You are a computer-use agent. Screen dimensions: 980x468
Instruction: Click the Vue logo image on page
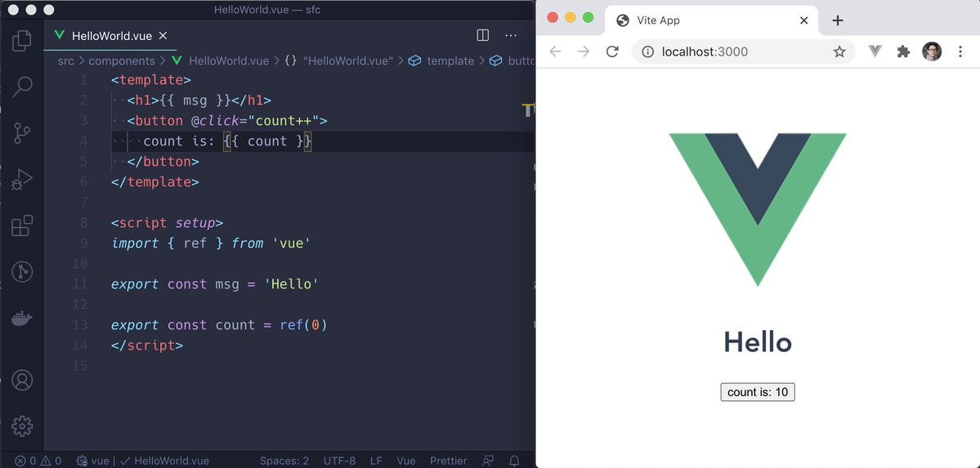pyautogui.click(x=758, y=209)
